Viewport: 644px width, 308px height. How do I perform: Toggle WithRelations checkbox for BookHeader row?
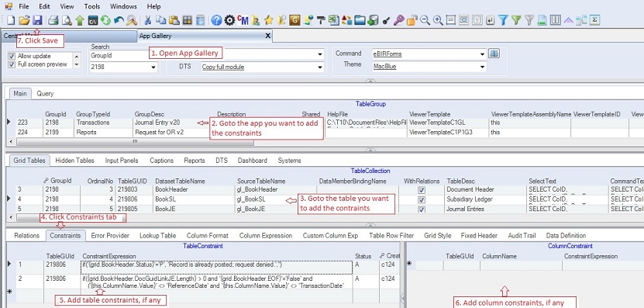tap(422, 190)
